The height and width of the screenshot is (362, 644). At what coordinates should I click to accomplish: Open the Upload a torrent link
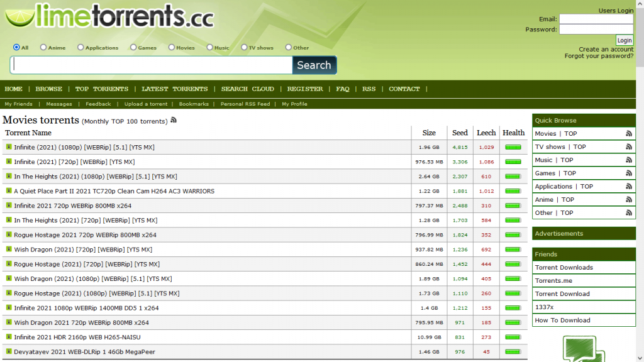(x=146, y=104)
